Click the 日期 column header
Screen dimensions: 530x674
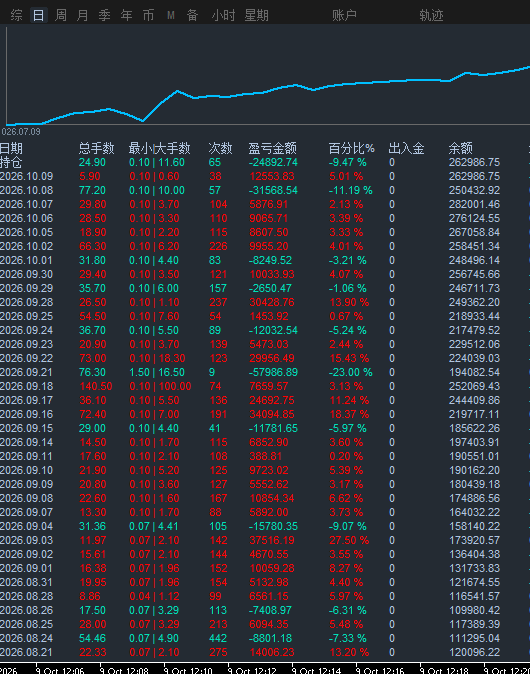[11, 149]
